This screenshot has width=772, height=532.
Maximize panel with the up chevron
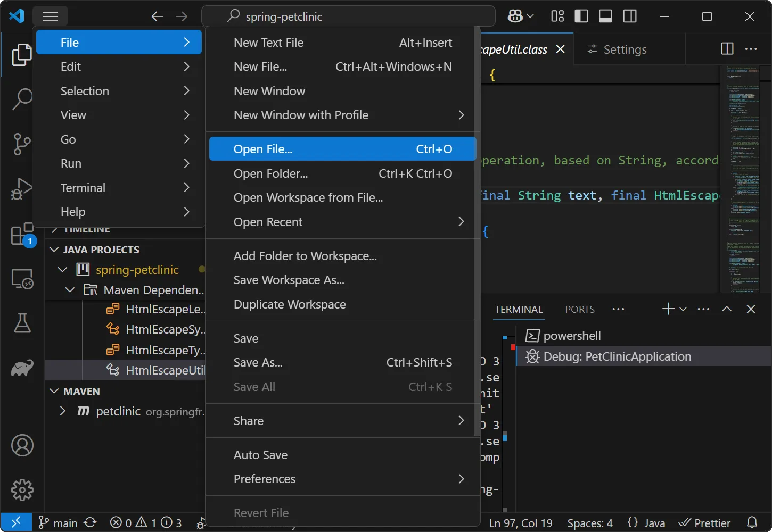(x=727, y=309)
